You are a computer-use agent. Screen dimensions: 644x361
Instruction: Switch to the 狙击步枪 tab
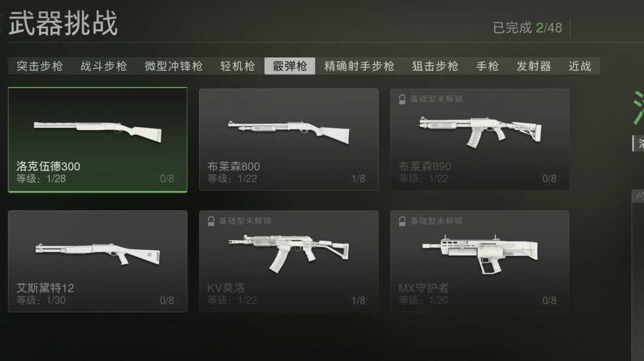(x=435, y=66)
